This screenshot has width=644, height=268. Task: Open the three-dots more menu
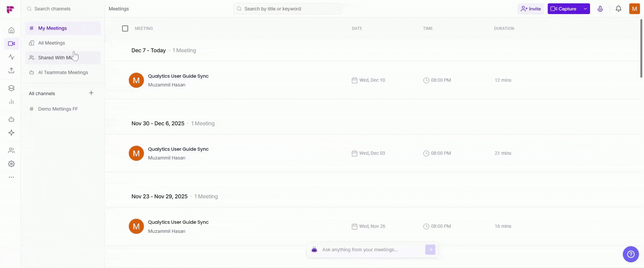11,177
